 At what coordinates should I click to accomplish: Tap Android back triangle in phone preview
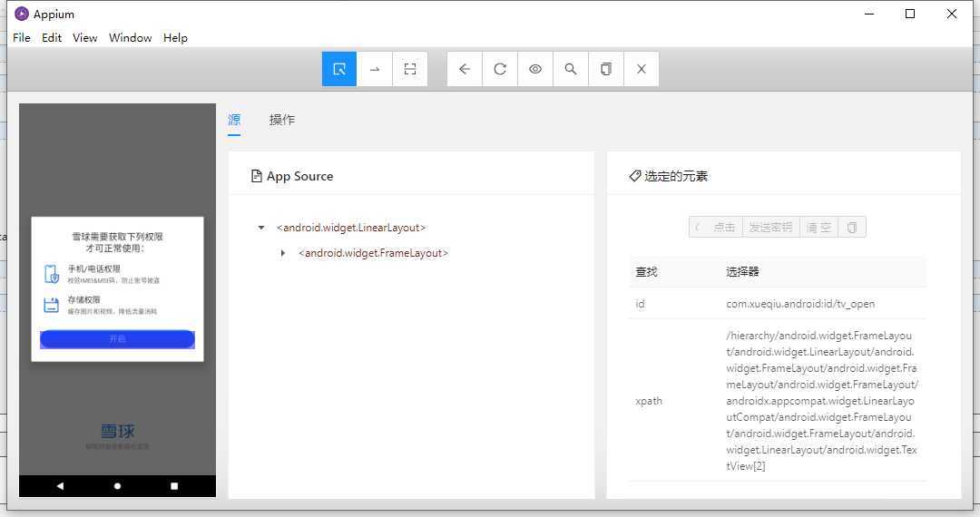click(x=60, y=486)
